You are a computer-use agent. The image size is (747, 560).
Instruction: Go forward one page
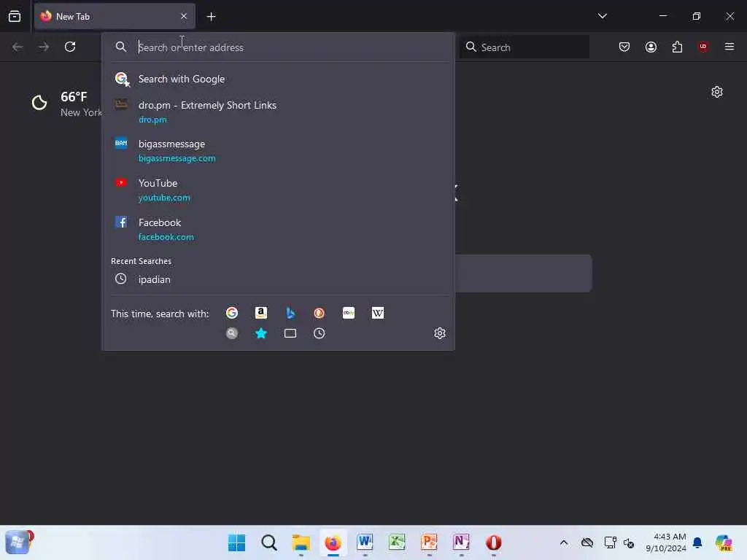[x=44, y=47]
